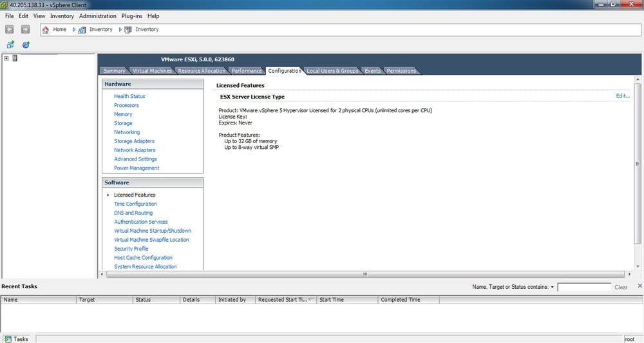
Task: Select the Configuration tab
Action: click(x=284, y=71)
